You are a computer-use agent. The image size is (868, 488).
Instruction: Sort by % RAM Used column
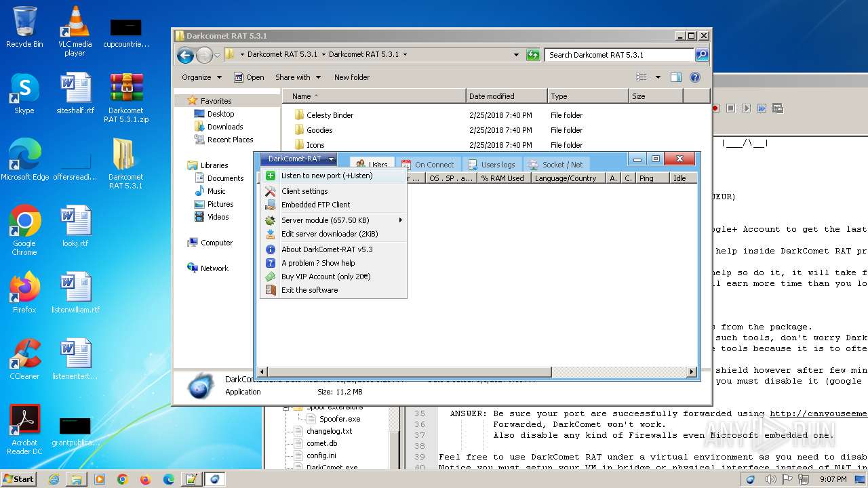coord(502,178)
